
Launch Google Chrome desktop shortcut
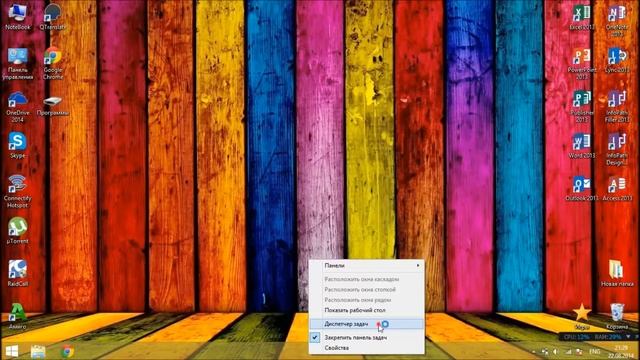point(53,63)
